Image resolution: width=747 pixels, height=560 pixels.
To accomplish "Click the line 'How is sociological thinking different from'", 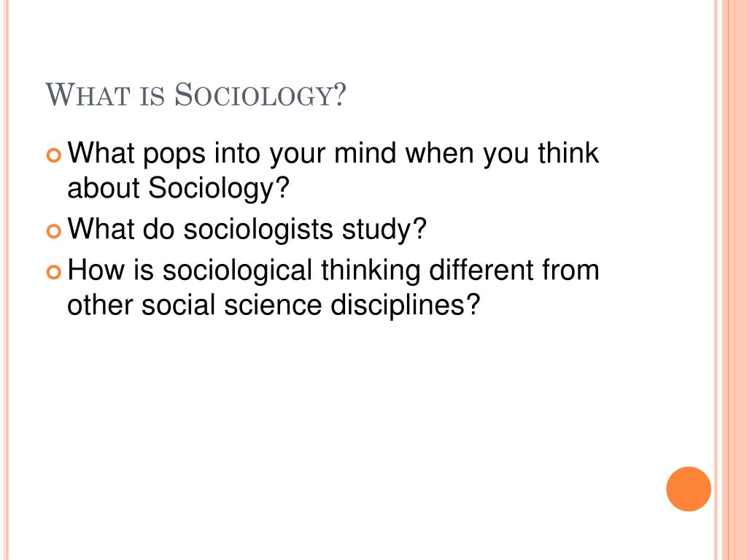I will tap(333, 271).
